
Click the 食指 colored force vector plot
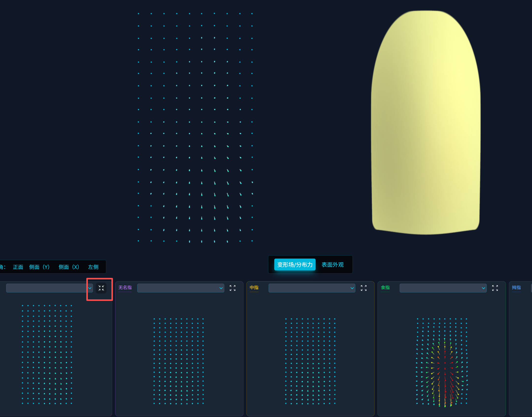point(442,362)
